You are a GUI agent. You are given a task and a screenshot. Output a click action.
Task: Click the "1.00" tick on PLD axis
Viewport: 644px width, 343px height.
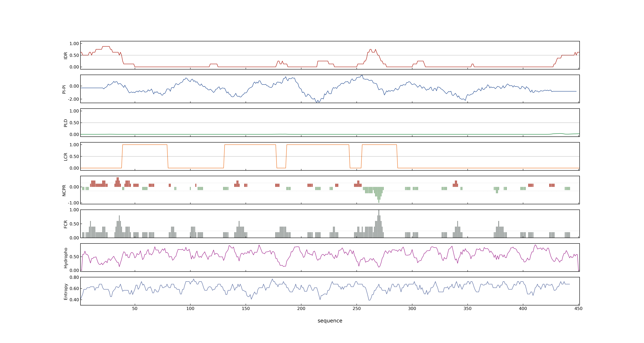[x=74, y=111]
